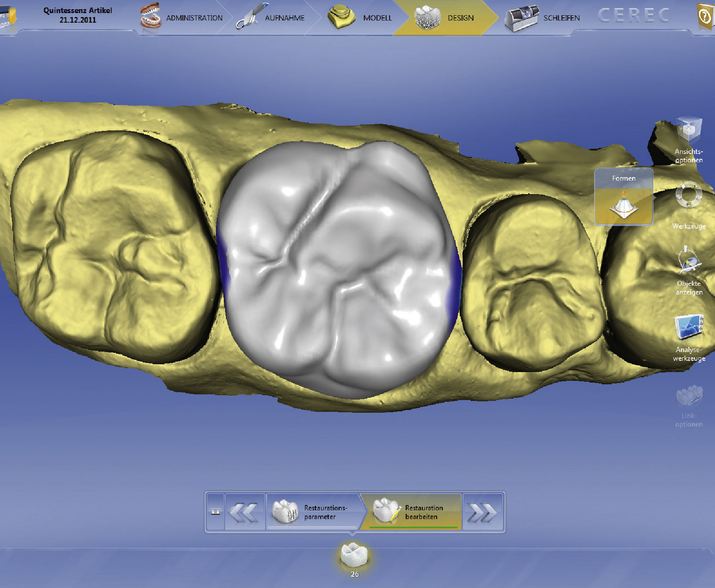This screenshot has height=588, width=715.
Task: Click the double-arrow forward step button
Action: click(x=482, y=512)
